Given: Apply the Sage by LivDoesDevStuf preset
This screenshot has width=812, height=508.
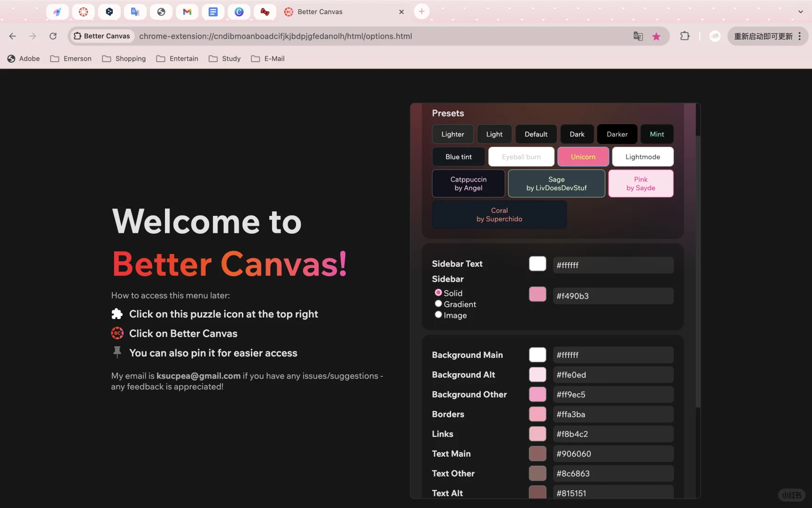Looking at the screenshot, I should click(556, 183).
